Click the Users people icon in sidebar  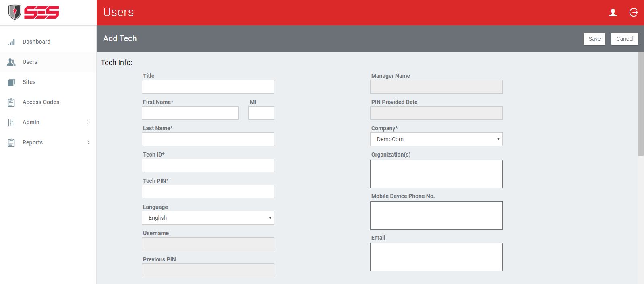click(11, 62)
